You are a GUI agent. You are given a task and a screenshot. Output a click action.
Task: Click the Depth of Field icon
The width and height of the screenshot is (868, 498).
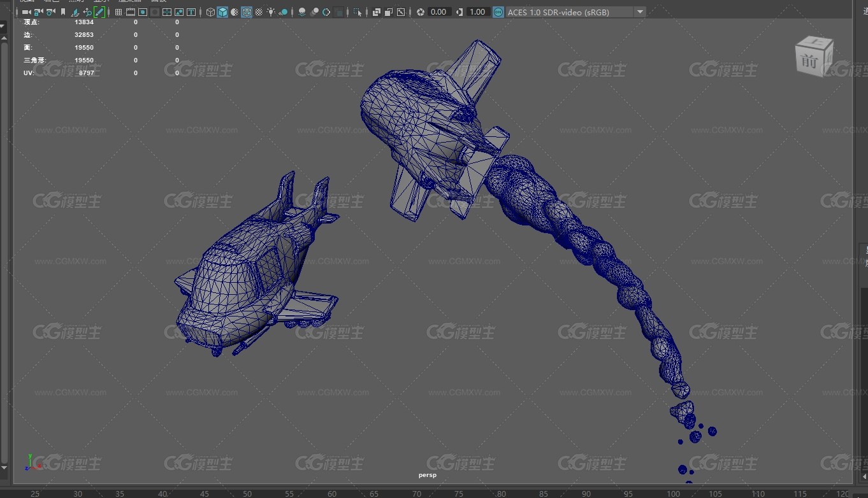pyautogui.click(x=339, y=12)
